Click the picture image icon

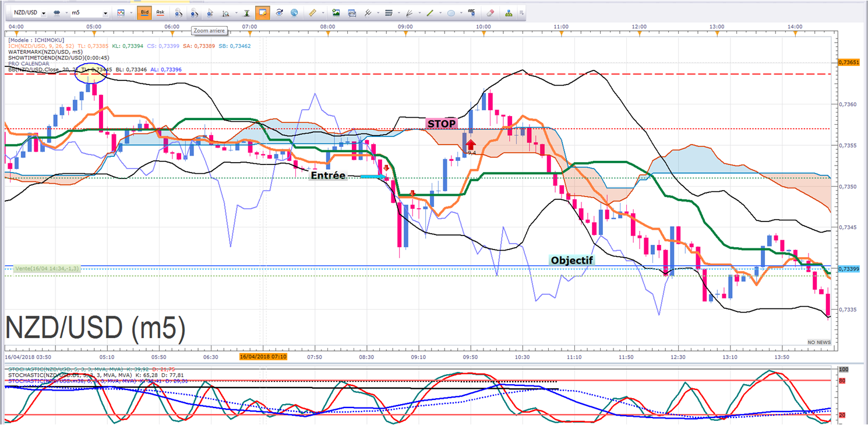click(x=336, y=12)
